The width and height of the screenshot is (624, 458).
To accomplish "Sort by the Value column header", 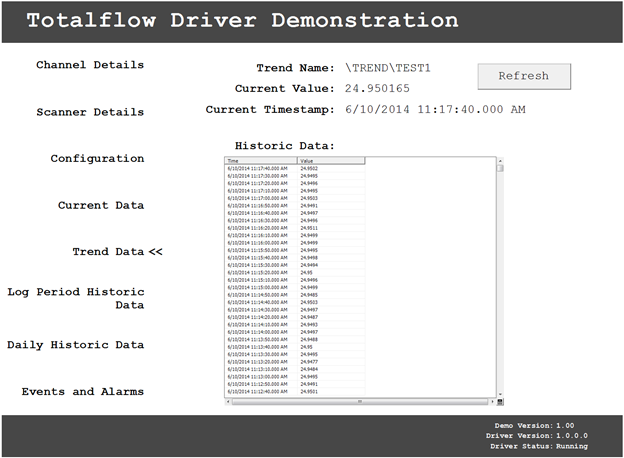I will [331, 161].
